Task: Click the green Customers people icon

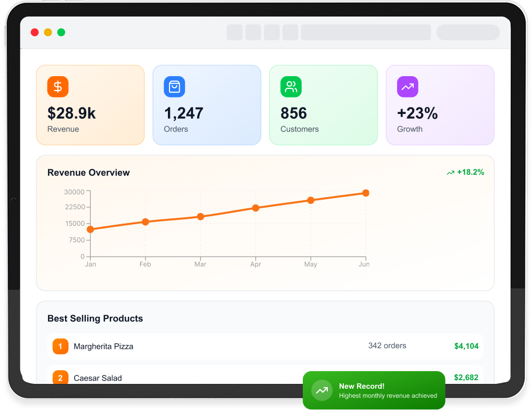Action: point(291,87)
